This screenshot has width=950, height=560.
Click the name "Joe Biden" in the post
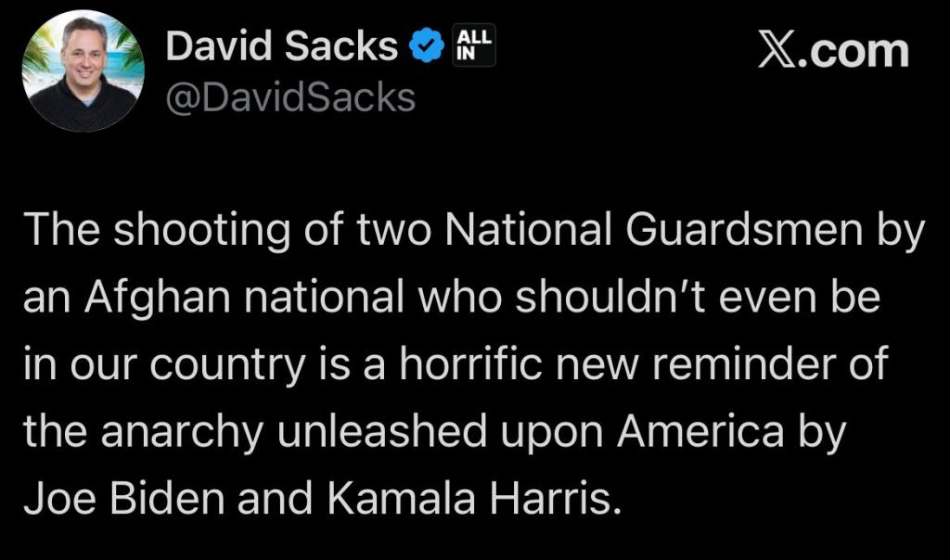(x=125, y=498)
